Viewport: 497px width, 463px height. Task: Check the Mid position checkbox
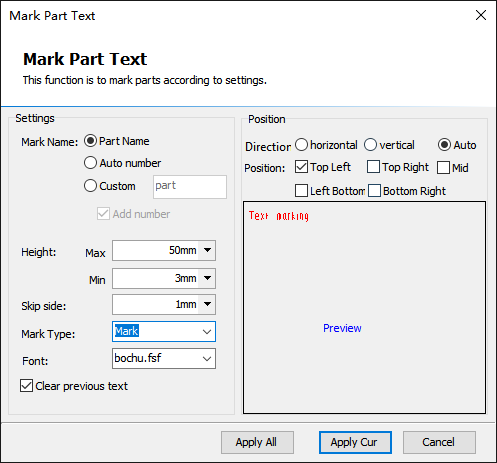443,168
